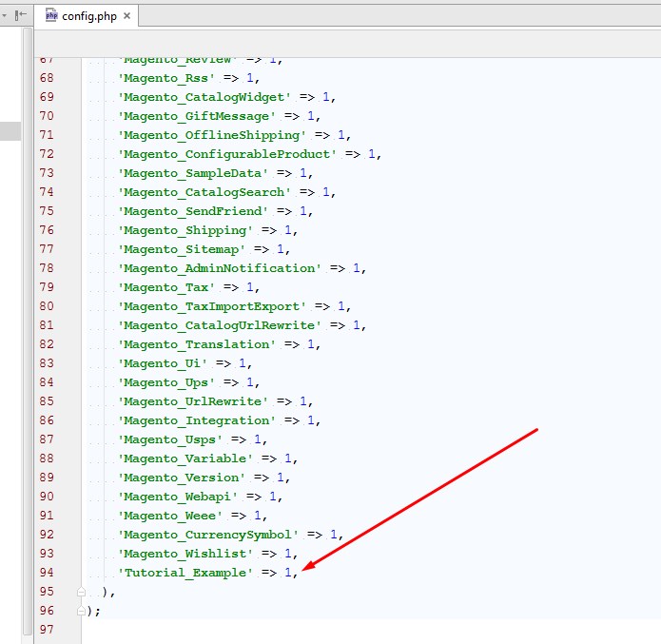The width and height of the screenshot is (661, 644).
Task: Click 'Magento_Wishlist' on line 93
Action: (185, 553)
